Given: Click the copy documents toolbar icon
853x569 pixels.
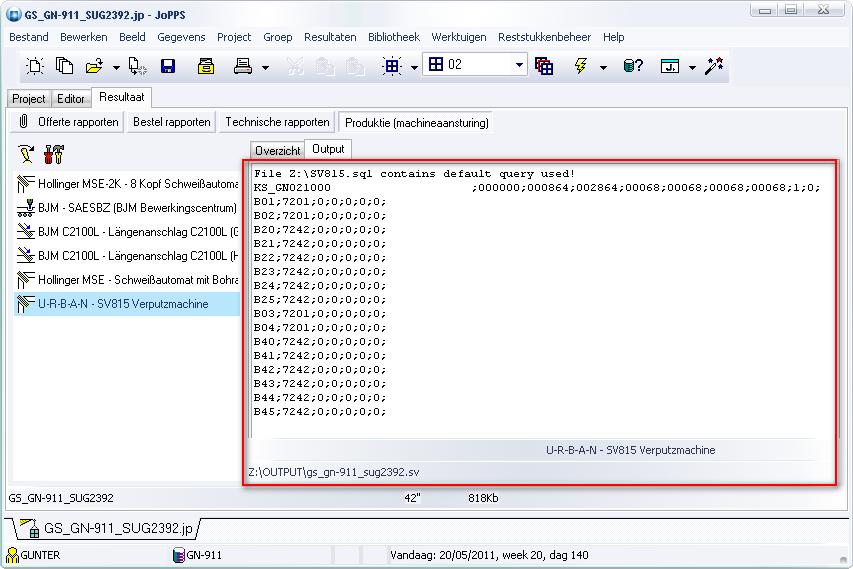Looking at the screenshot, I should pos(64,66).
